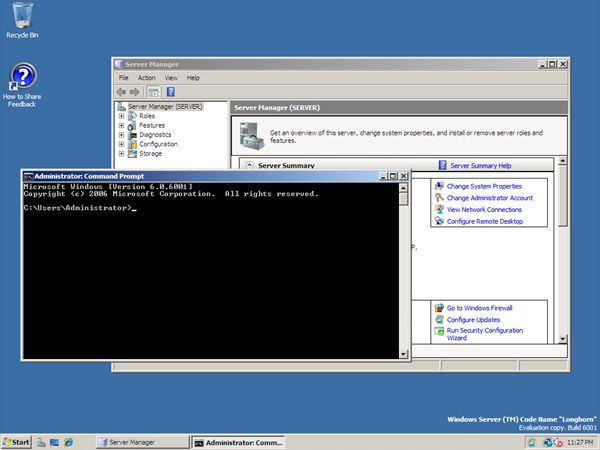Open the File menu in Server Manager
The image size is (600, 450).
coord(123,78)
